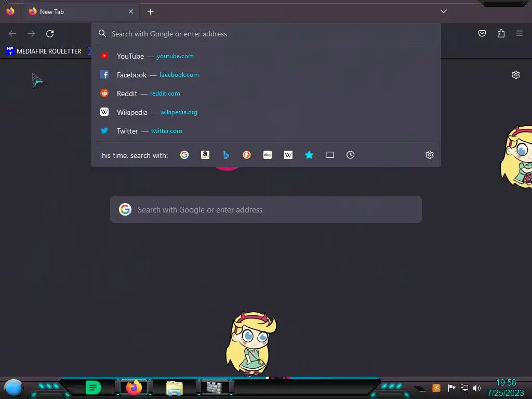The height and width of the screenshot is (399, 532).
Task: Open orange Java tray icon
Action: click(x=436, y=388)
